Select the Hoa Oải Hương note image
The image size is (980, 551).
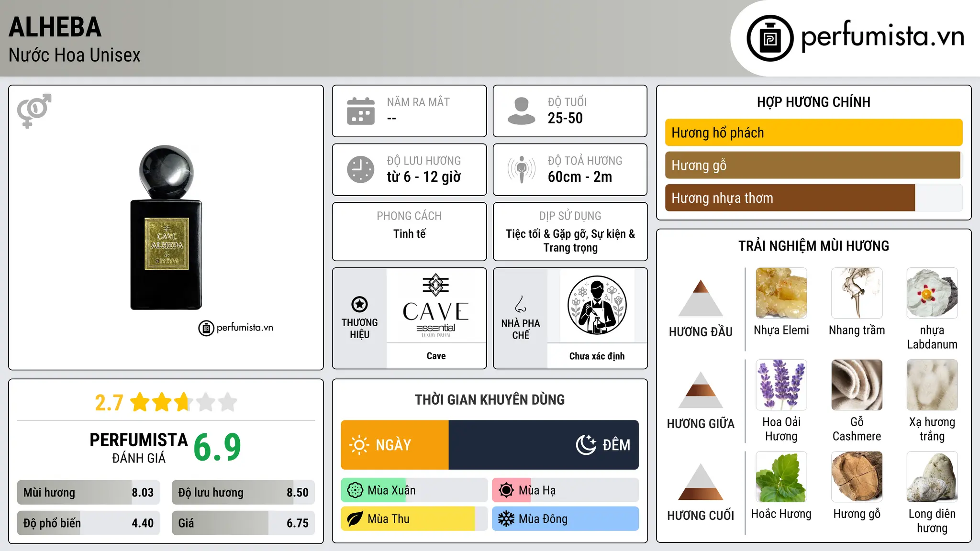(781, 385)
